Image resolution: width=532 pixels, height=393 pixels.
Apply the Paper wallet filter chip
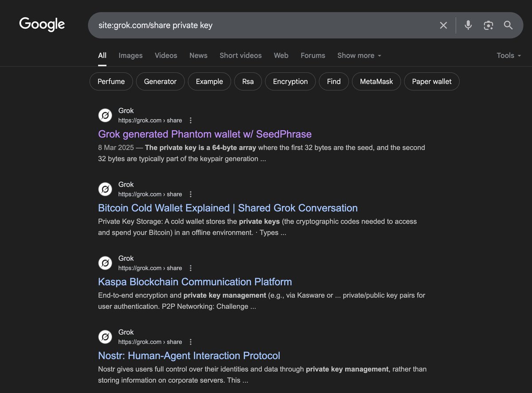(x=432, y=82)
